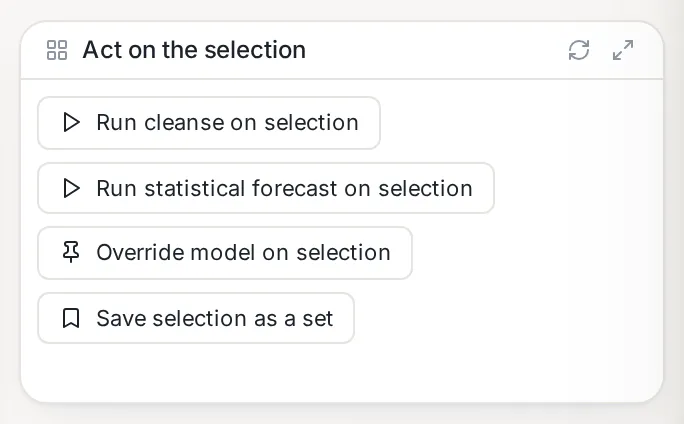Open Override model on selection
Image resolution: width=684 pixels, height=424 pixels.
[225, 253]
